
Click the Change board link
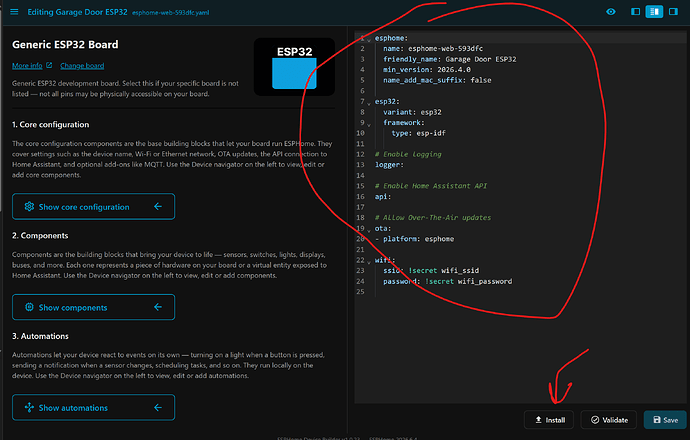coord(82,66)
